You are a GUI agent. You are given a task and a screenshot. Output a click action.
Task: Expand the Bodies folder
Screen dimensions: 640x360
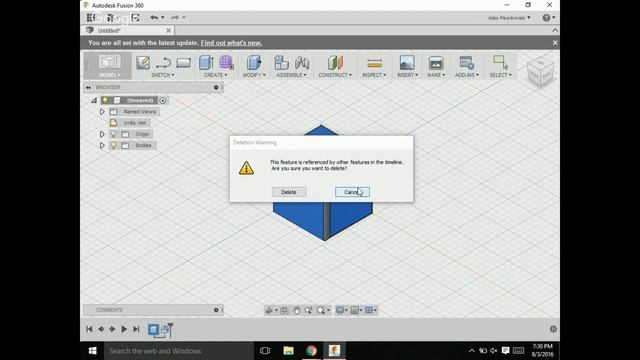pyautogui.click(x=102, y=145)
